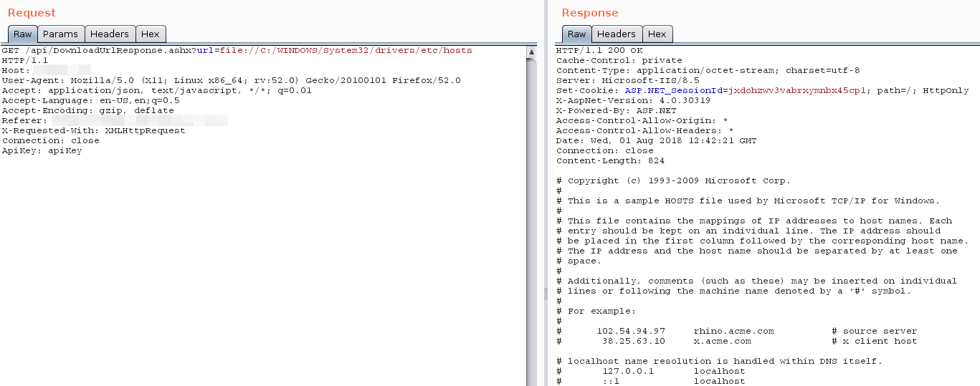The width and height of the screenshot is (980, 386).
Task: Click the ApiKey: apiKey header line
Action: (x=42, y=151)
